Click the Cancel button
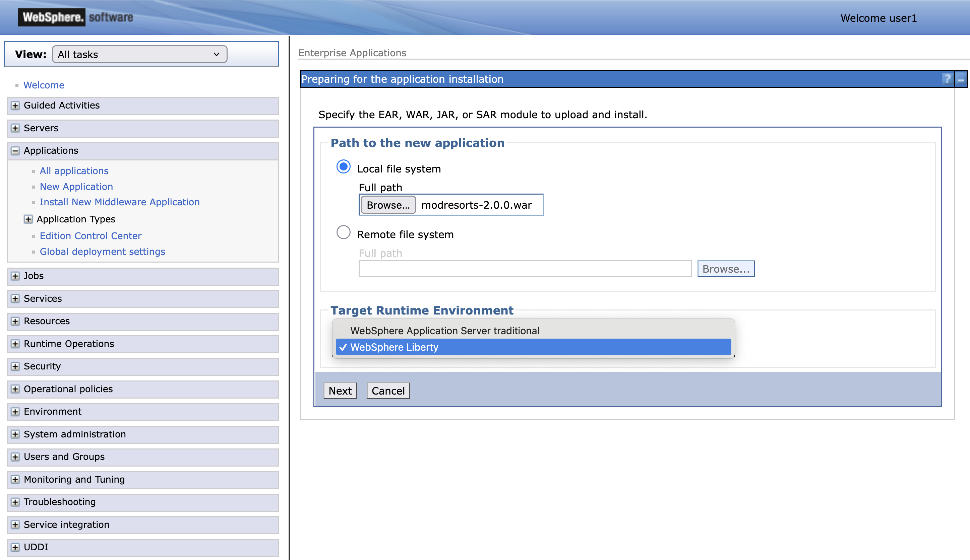 pos(387,391)
